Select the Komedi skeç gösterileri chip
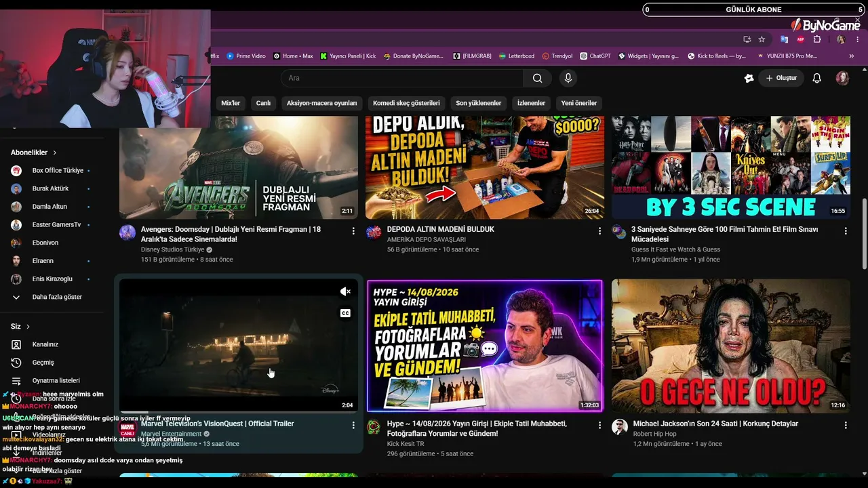Viewport: 868px width, 488px height. tap(406, 103)
